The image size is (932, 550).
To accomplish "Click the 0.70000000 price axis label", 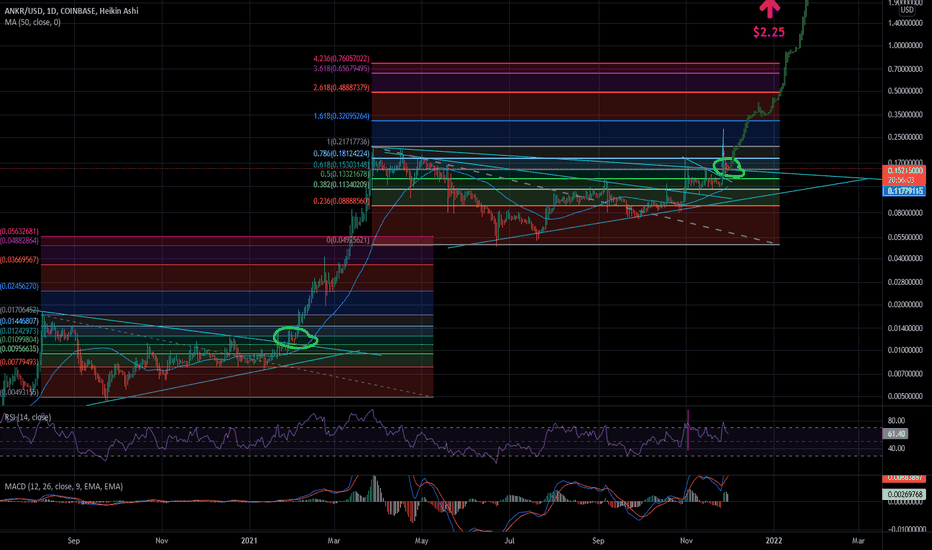I will click(x=905, y=70).
